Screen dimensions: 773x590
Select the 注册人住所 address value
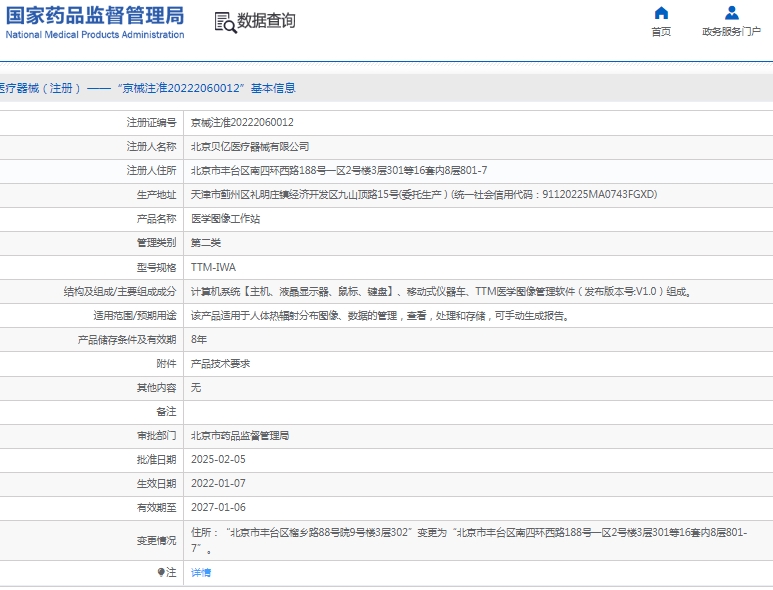pos(339,171)
